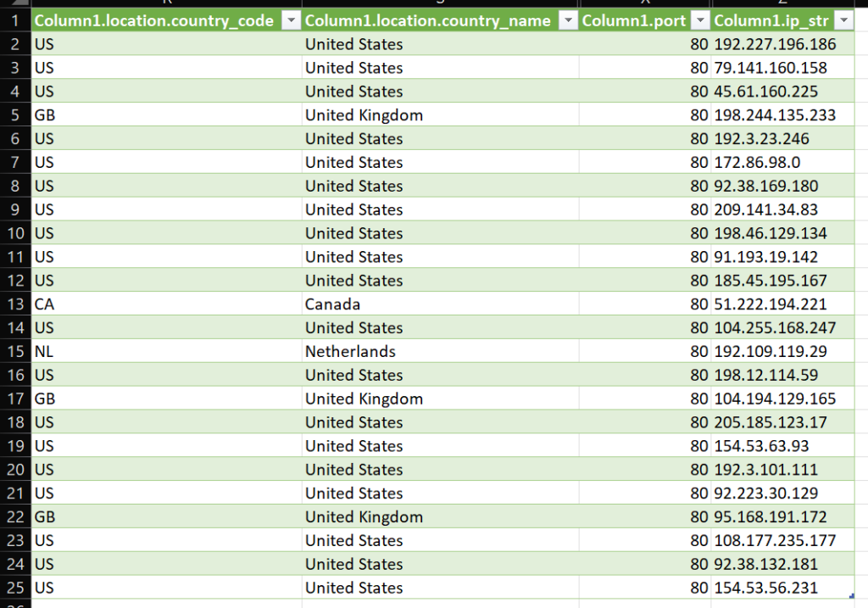Screen dimensions: 868x608
Task: Select row header 5
Action: [15, 114]
